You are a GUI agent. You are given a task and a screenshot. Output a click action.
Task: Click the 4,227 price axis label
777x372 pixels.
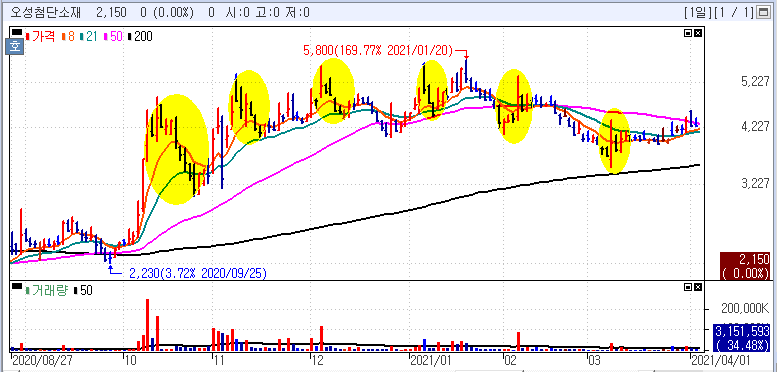(x=756, y=126)
